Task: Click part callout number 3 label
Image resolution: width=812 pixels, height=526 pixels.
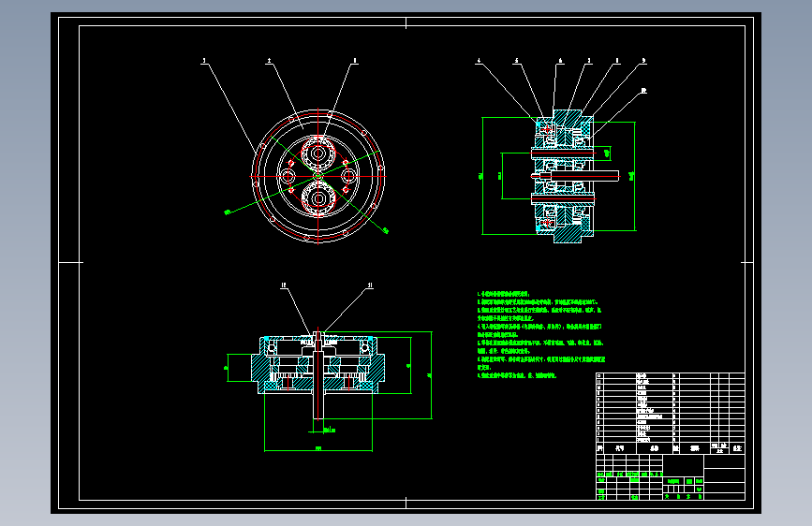Action: [204, 61]
